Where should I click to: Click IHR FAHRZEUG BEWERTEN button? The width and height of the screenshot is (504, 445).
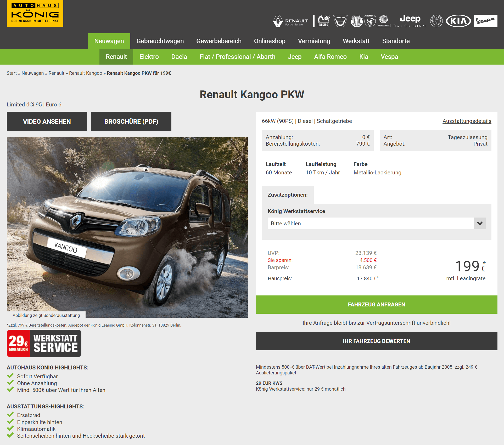[377, 341]
